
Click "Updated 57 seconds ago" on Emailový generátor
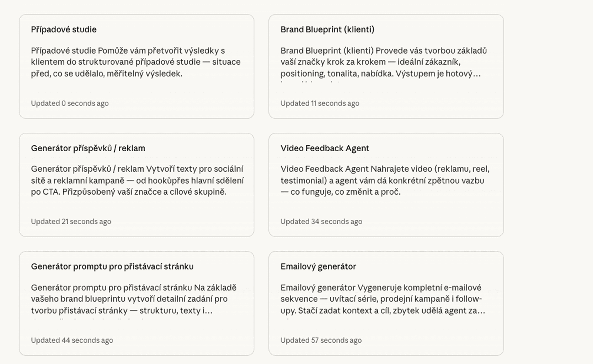pyautogui.click(x=321, y=340)
